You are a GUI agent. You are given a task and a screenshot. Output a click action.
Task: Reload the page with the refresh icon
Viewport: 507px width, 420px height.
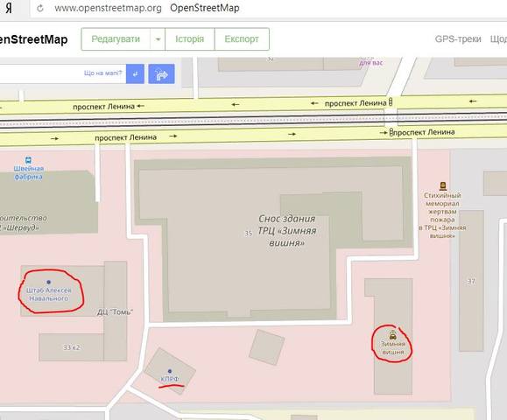click(40, 9)
